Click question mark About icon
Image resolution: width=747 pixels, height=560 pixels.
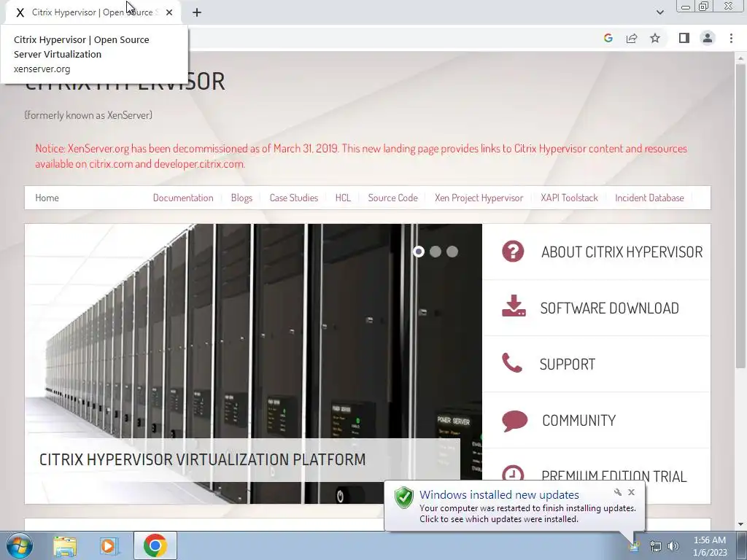coord(513,252)
